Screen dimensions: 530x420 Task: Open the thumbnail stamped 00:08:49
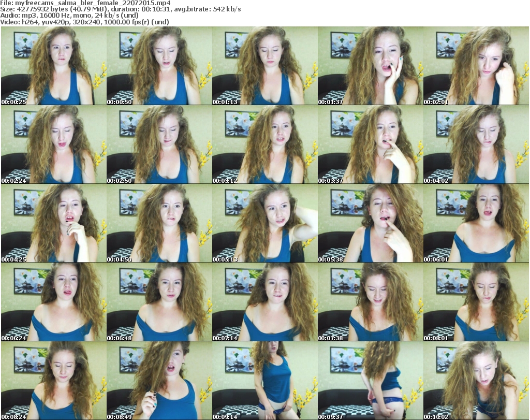click(x=159, y=381)
